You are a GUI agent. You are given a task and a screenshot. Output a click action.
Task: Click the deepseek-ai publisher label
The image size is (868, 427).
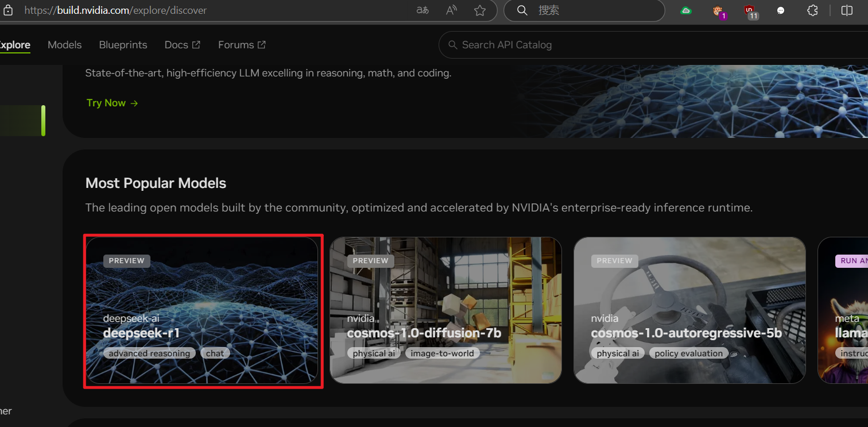click(x=131, y=318)
